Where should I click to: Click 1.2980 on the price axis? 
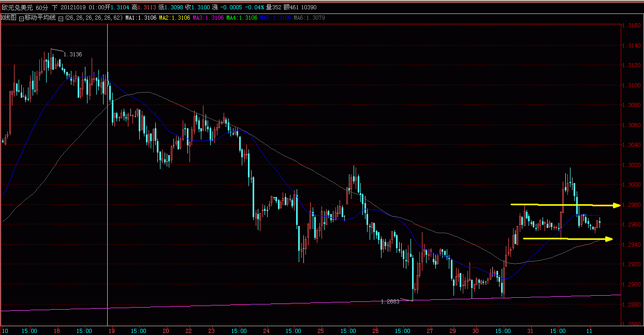tap(632, 205)
